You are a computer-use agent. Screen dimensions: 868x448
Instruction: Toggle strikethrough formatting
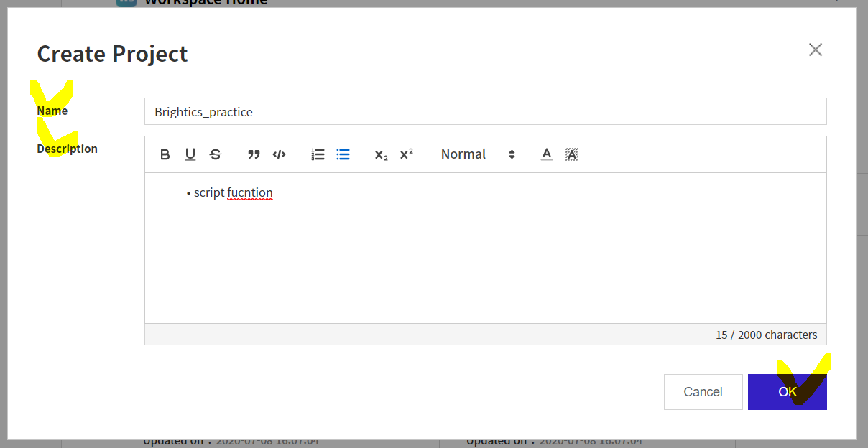tap(216, 154)
